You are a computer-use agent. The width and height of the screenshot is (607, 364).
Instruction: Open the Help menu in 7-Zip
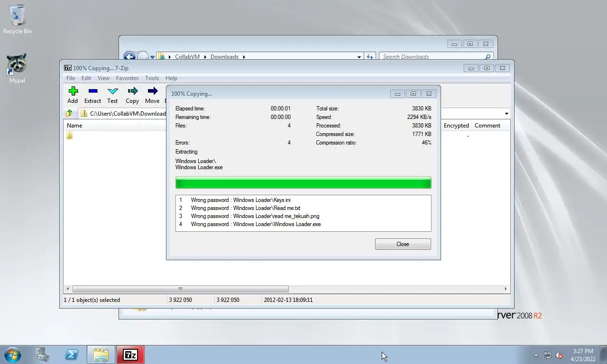click(x=171, y=78)
